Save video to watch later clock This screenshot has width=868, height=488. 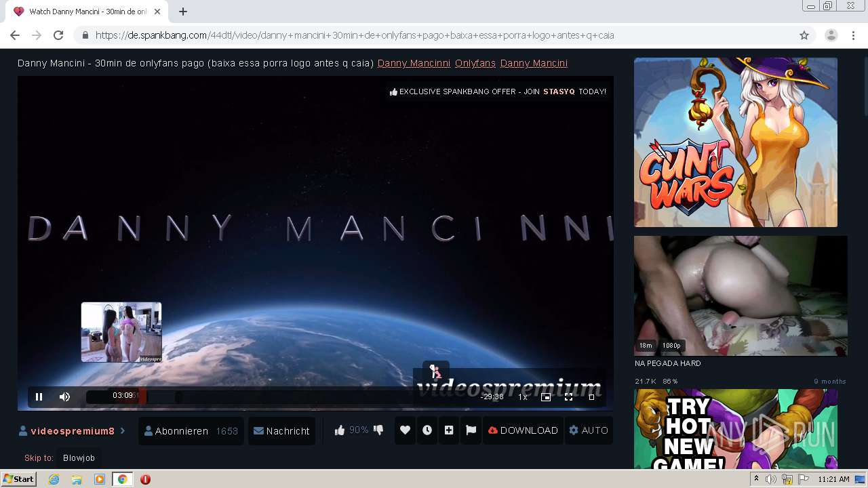click(427, 430)
